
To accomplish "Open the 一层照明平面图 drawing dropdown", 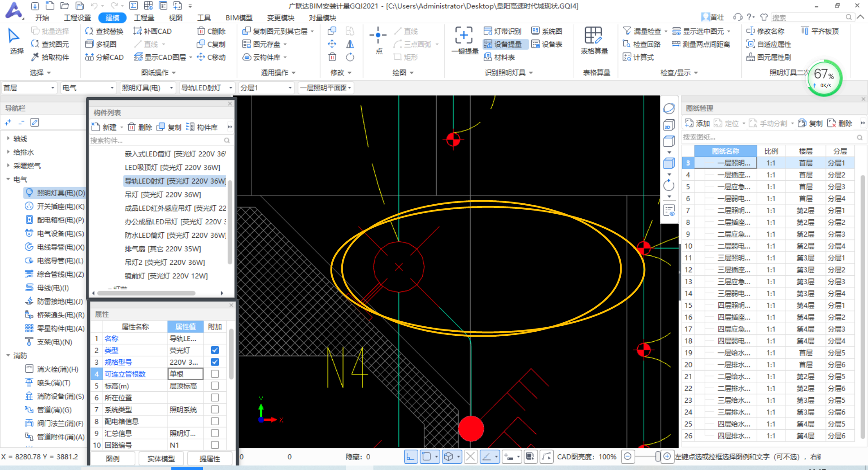I will tap(325, 88).
